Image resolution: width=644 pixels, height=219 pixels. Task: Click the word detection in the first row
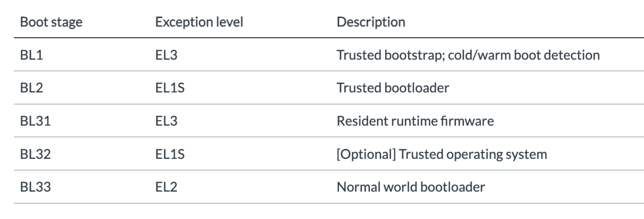572,55
